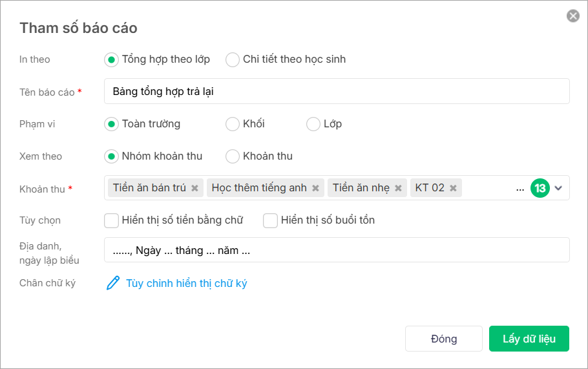Select 'Chi tiết theo học sinh' option
The image size is (588, 369).
tap(233, 59)
